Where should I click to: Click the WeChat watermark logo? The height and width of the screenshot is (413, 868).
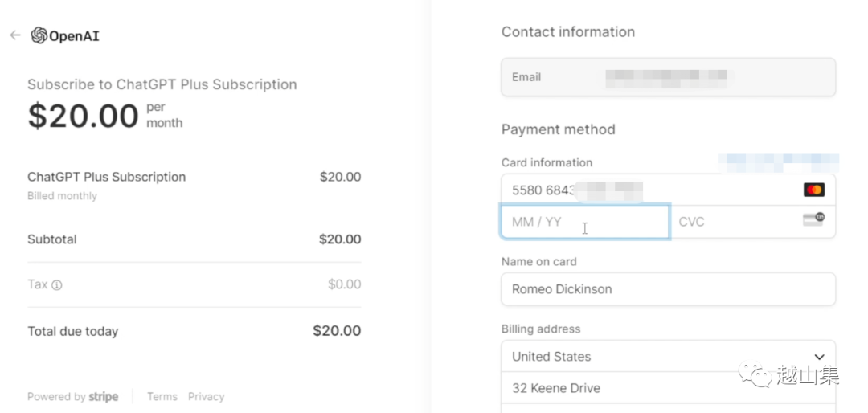[755, 374]
